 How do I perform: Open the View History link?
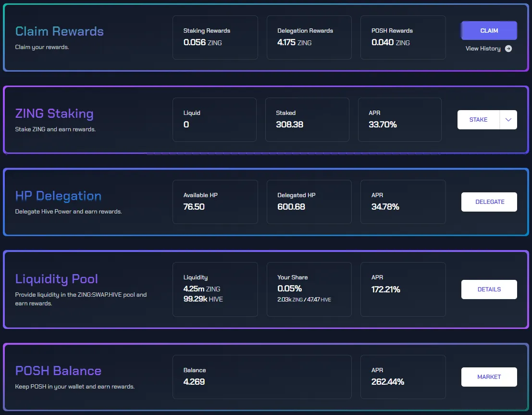pos(483,49)
